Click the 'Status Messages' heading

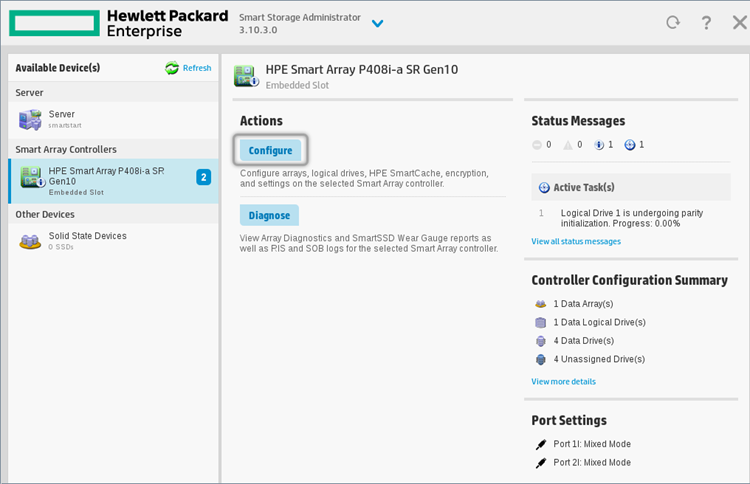pos(578,121)
